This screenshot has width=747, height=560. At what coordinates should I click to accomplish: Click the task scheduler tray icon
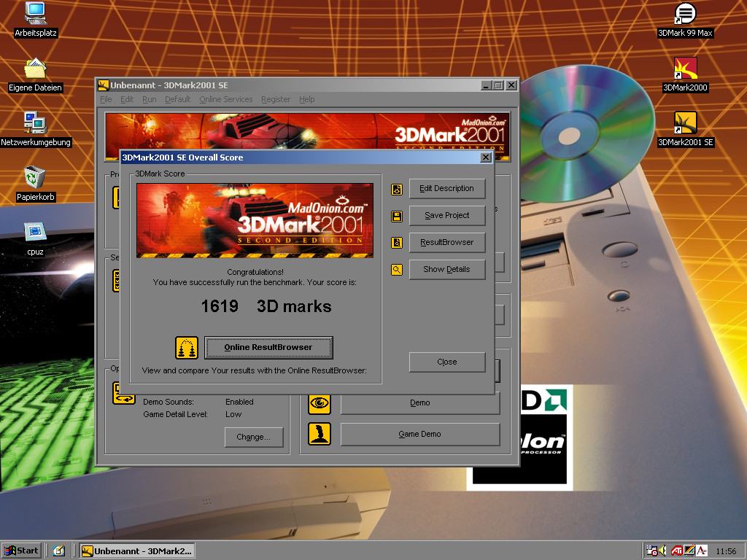tap(651, 551)
